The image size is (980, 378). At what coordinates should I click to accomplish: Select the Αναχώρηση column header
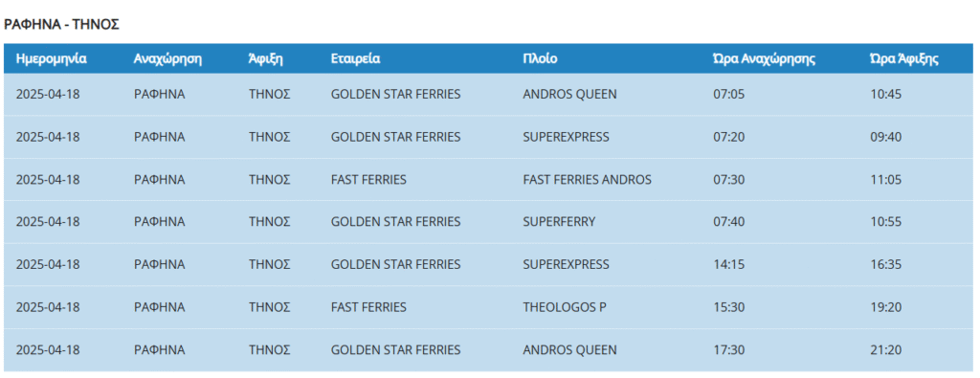point(167,59)
